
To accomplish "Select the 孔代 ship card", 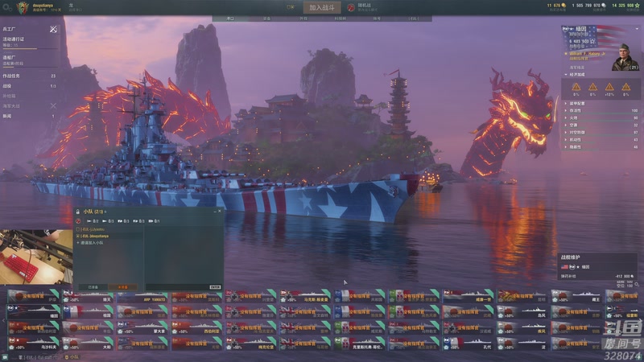I will (468, 343).
